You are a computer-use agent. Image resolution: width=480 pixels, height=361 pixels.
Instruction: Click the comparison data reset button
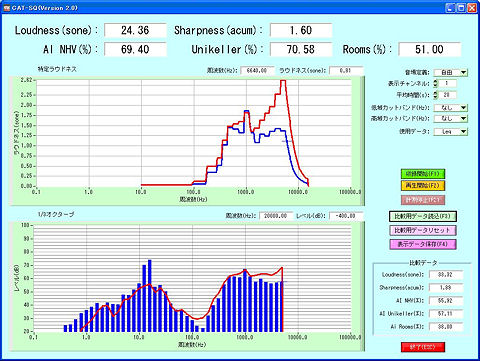(423, 230)
